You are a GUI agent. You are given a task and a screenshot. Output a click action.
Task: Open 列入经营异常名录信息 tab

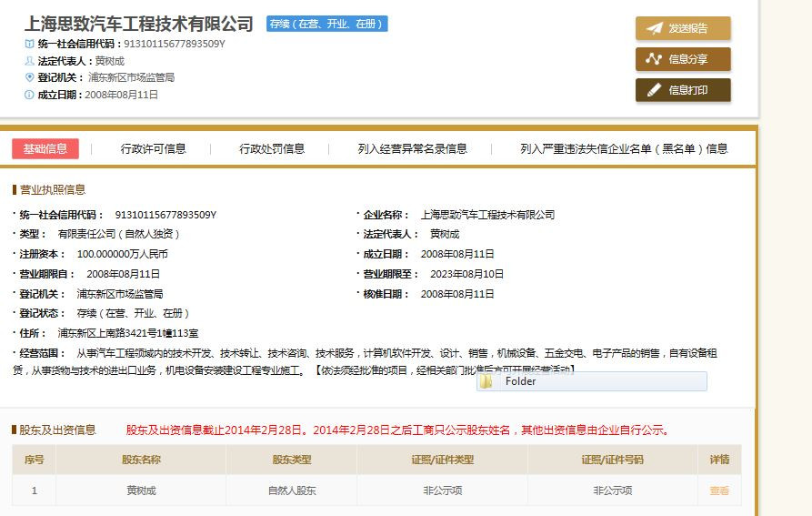(x=412, y=149)
